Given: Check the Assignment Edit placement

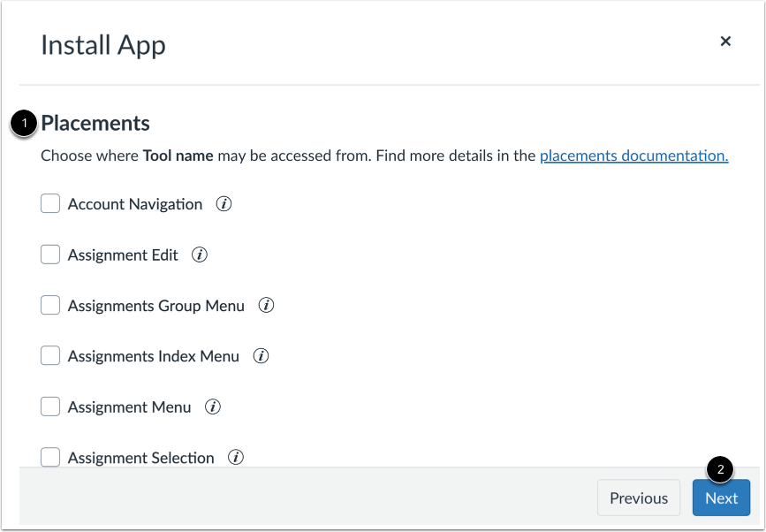Looking at the screenshot, I should pyautogui.click(x=50, y=255).
